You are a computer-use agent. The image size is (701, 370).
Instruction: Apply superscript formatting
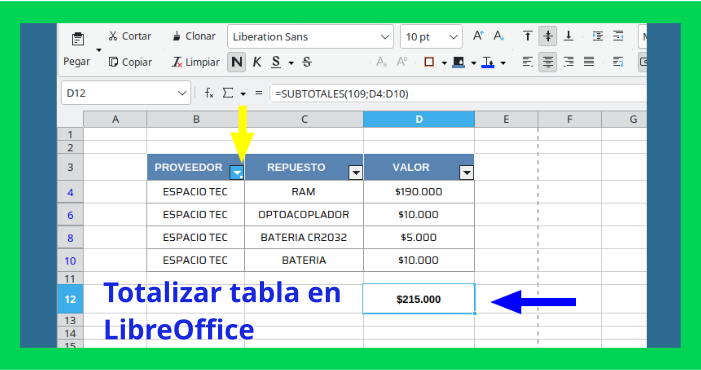(x=401, y=62)
